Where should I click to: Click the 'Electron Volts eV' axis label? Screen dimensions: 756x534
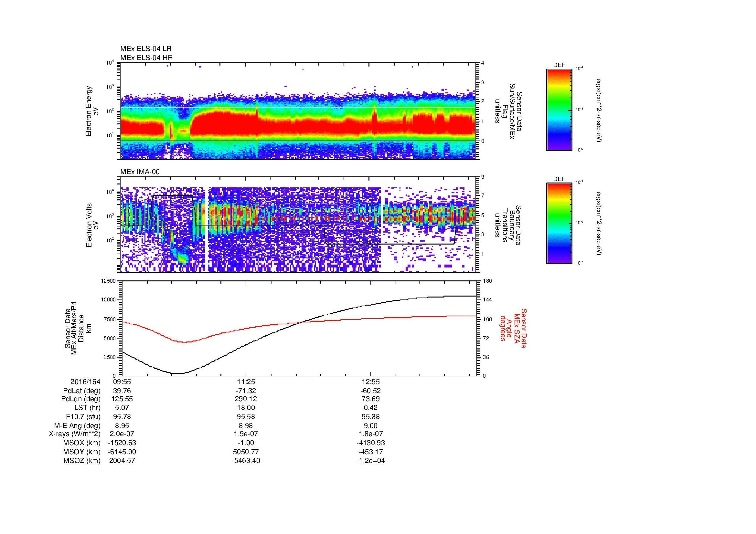pyautogui.click(x=92, y=225)
